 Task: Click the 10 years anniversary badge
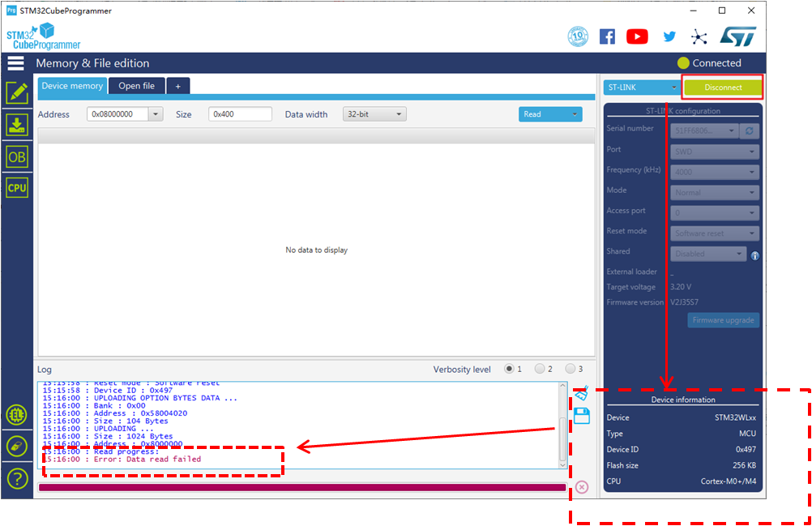pos(578,36)
